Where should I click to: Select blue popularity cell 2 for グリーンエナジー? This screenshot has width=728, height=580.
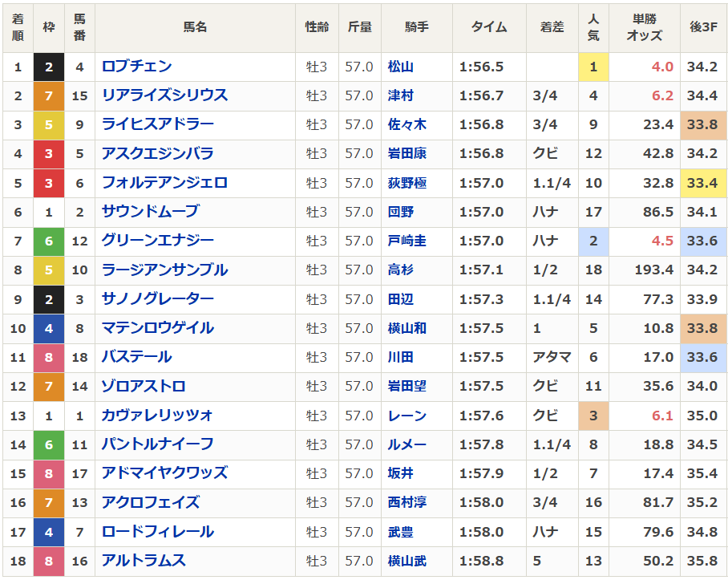click(x=593, y=241)
